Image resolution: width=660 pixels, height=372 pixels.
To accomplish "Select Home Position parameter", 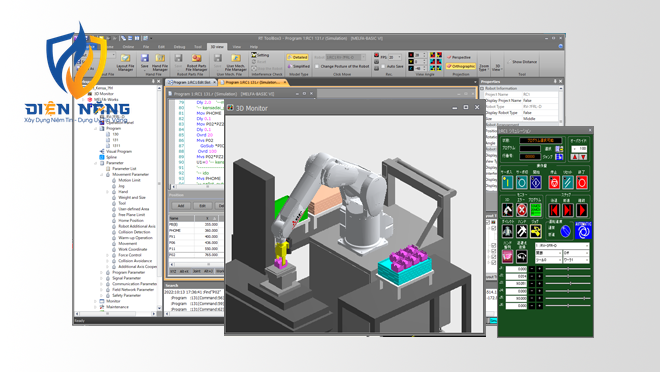I will click(x=131, y=220).
